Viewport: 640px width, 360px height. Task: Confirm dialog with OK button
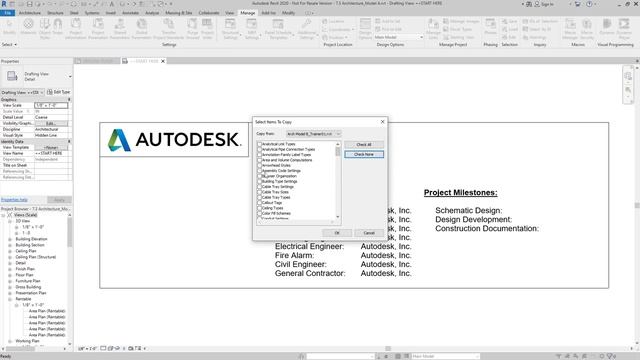[337, 233]
